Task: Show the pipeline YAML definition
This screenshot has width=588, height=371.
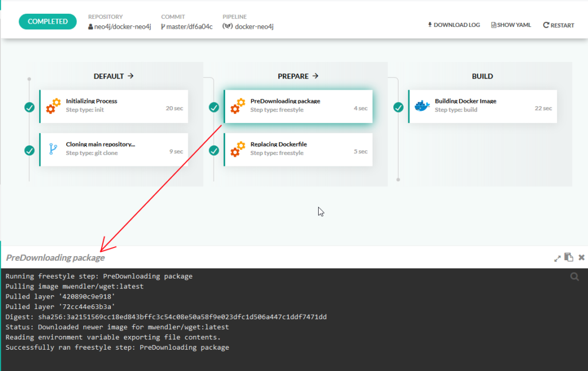Action: [510, 25]
